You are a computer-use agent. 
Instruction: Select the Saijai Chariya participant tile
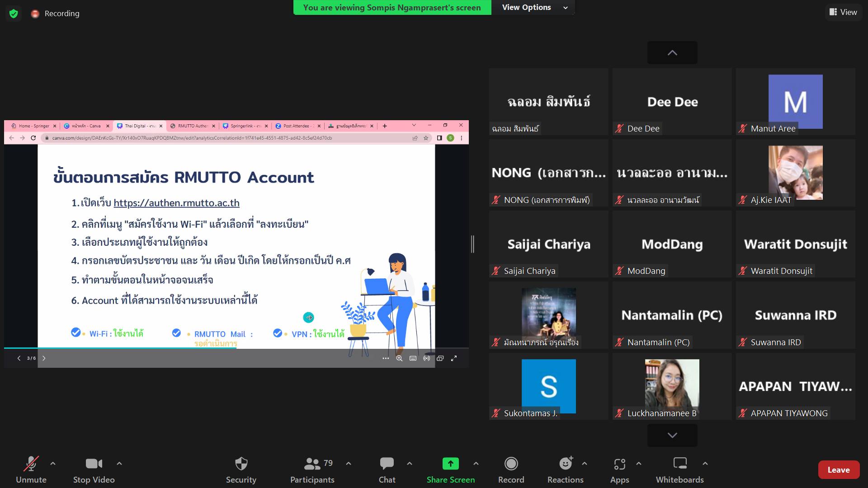tap(549, 244)
